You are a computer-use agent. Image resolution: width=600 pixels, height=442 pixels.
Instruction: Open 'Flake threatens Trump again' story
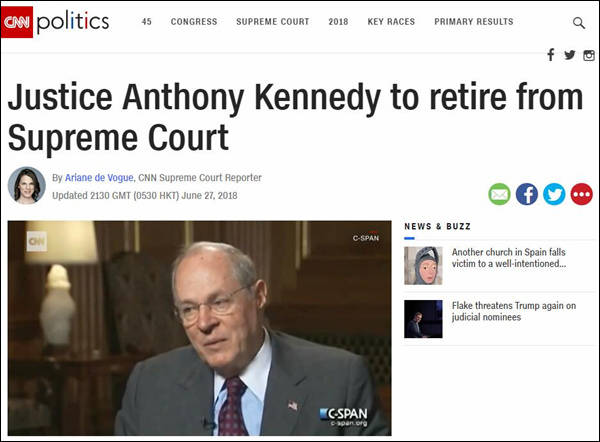pos(509,311)
